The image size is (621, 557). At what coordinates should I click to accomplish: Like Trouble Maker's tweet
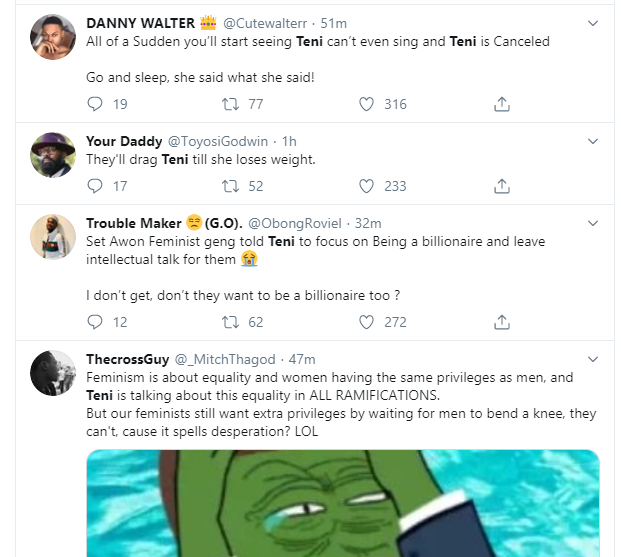(x=366, y=322)
